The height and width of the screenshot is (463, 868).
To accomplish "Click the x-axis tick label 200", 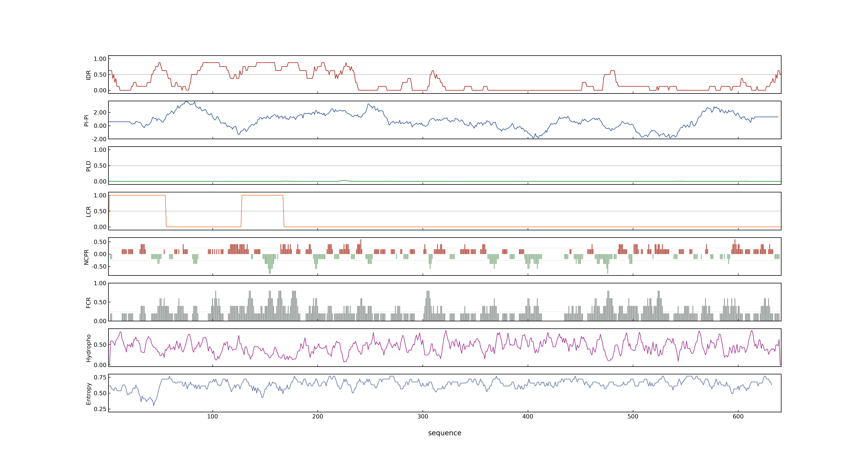I will [x=317, y=416].
